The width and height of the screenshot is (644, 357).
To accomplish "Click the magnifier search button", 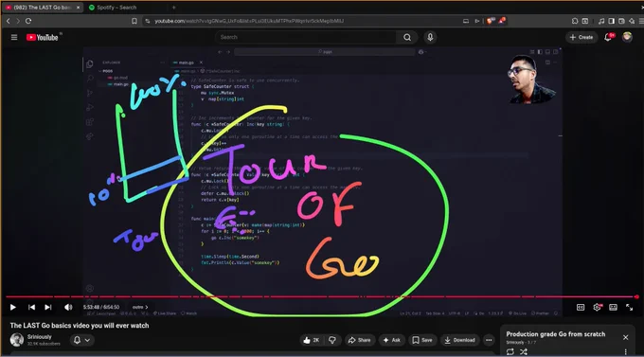I will 407,37.
